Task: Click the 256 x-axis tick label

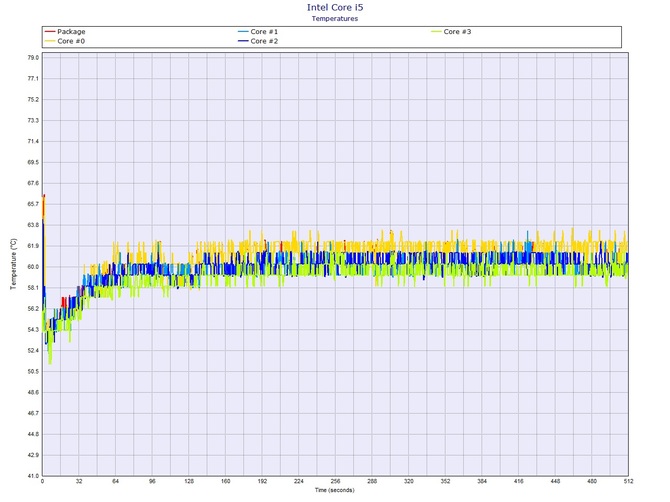Action: pyautogui.click(x=335, y=481)
